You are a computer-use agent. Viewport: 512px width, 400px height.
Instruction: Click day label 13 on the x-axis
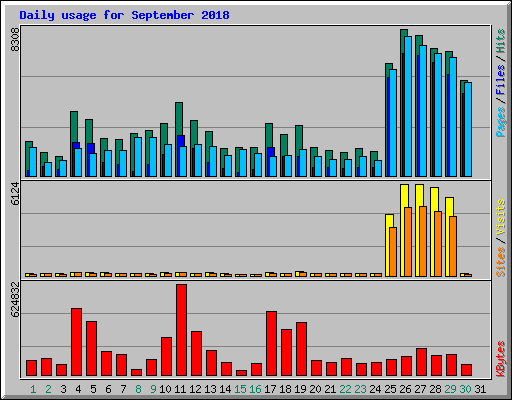[210, 389]
